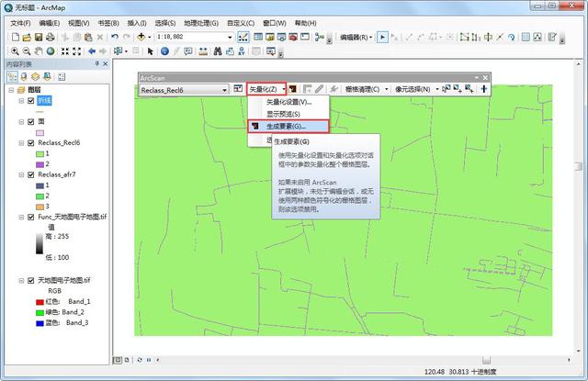Toggle visibility of 折线 layer
588x381 pixels.
click(x=31, y=100)
